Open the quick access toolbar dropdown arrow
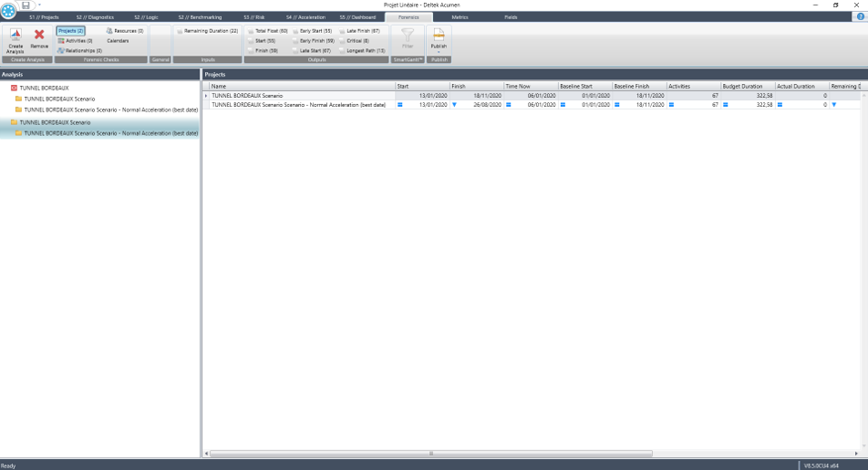Image resolution: width=868 pixels, height=470 pixels. coord(39,5)
